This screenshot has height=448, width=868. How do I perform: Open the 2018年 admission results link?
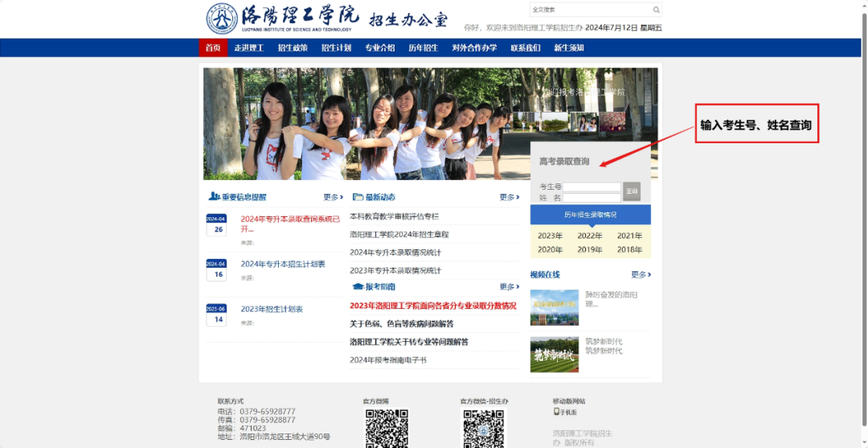(630, 250)
